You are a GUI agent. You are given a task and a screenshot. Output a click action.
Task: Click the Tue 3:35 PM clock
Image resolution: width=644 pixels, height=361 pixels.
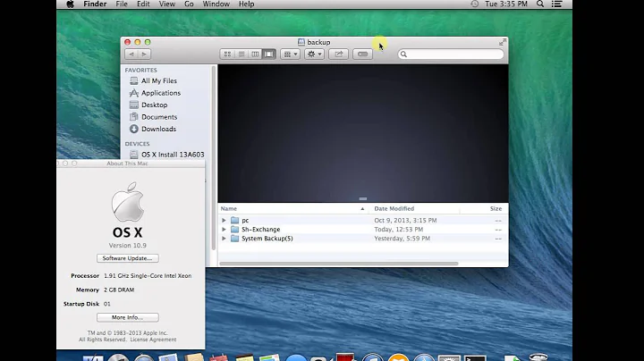pos(506,4)
